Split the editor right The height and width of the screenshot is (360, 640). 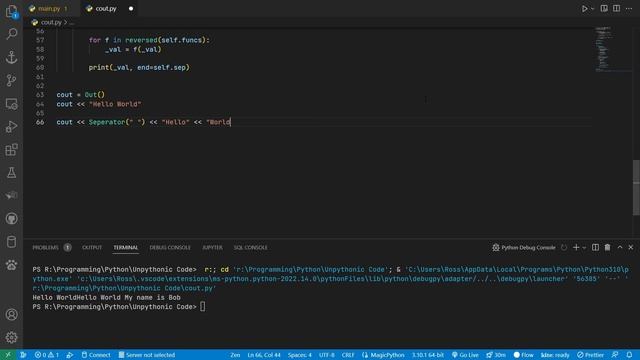[616, 9]
